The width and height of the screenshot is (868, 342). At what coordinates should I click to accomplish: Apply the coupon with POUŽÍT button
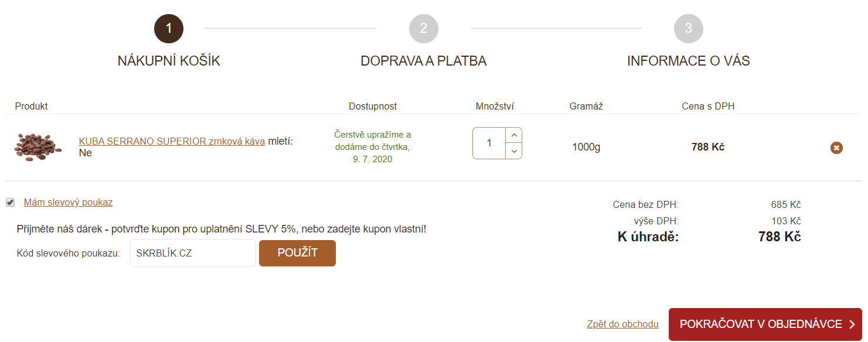coord(298,253)
